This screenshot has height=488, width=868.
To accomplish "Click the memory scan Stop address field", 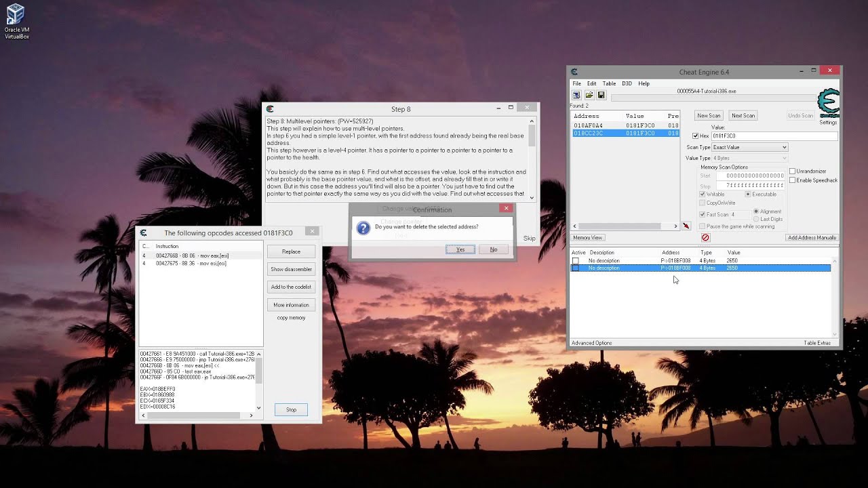I will pos(751,185).
